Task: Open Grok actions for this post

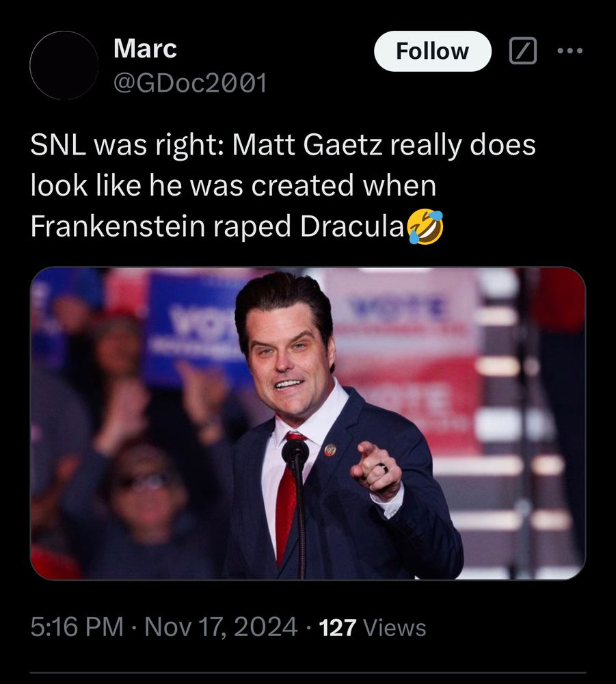Action: (x=525, y=51)
